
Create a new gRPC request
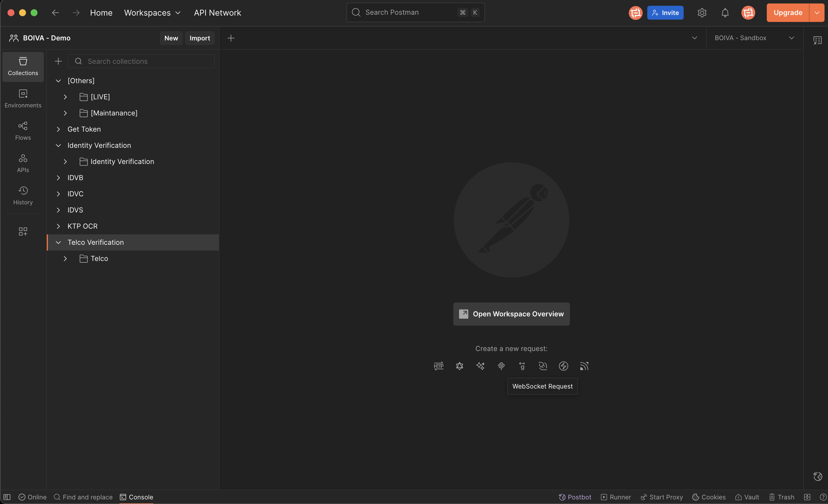tap(522, 366)
